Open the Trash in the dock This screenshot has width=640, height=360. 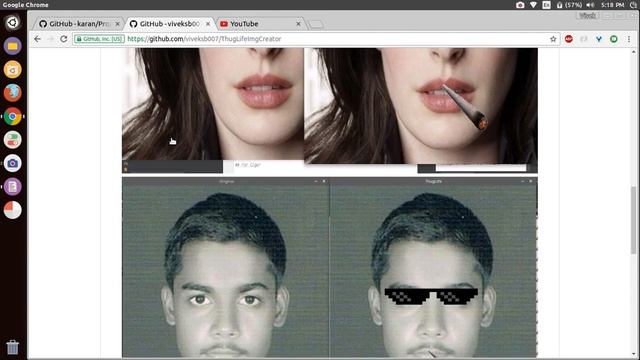tap(12, 347)
